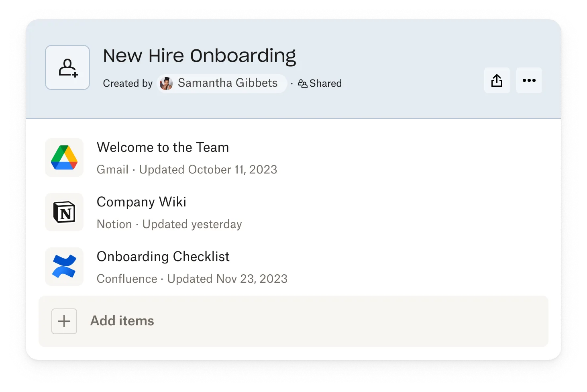Click the Shared status label
Screen dimensions: 587x392
click(x=326, y=84)
